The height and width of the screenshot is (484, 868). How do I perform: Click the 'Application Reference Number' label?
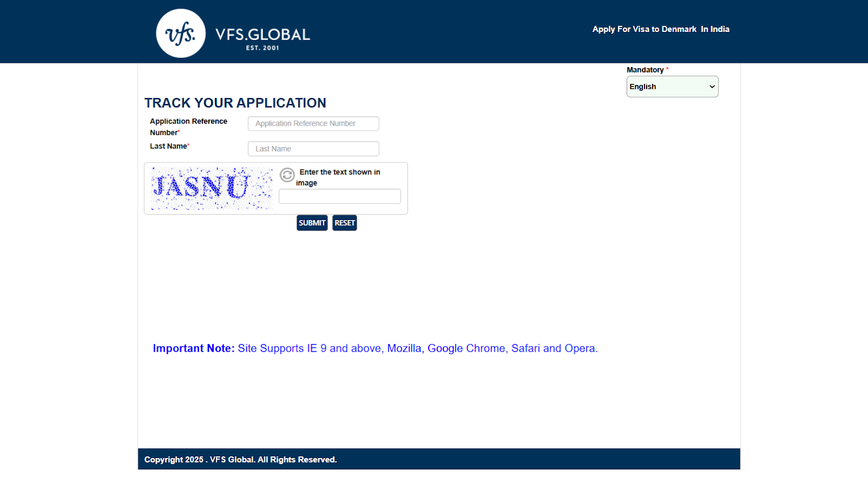click(x=189, y=127)
